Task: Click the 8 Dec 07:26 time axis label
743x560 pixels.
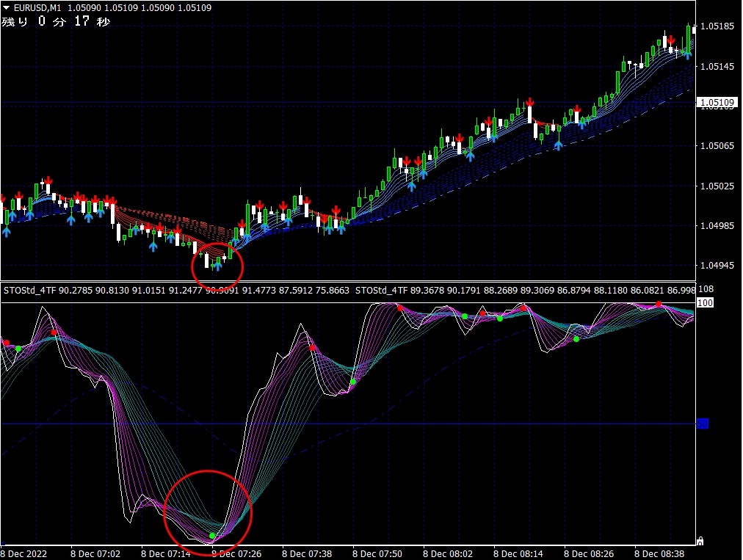Action: (236, 553)
